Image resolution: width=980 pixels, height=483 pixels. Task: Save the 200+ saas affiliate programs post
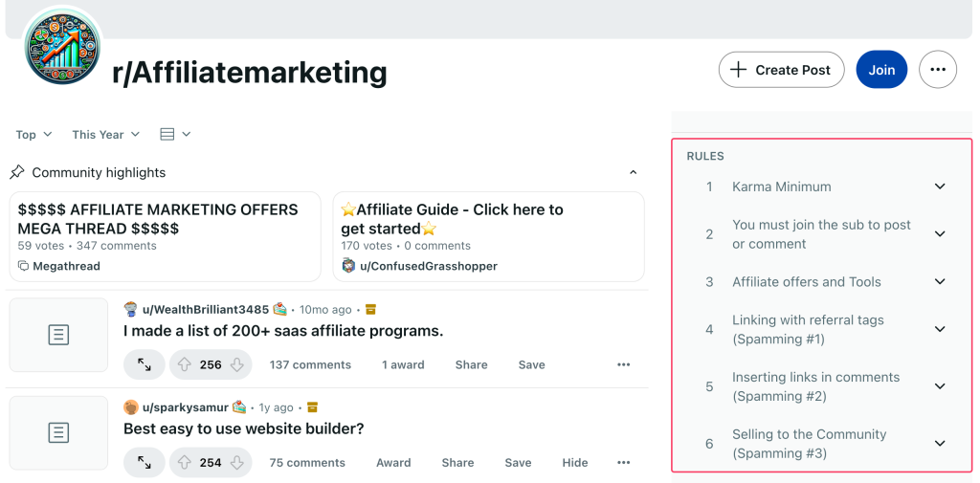coord(531,364)
